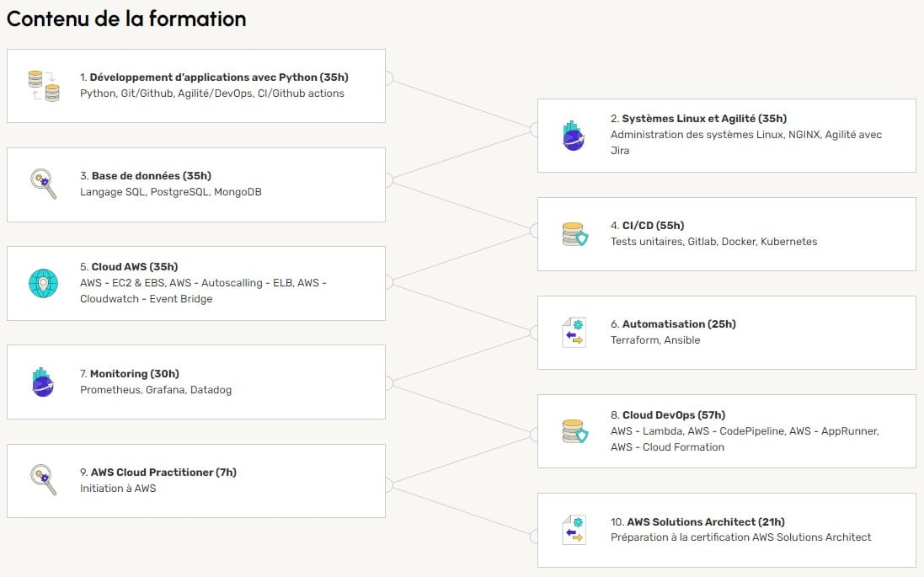Click the document icon in AWS Solutions Architect card
Image resolution: width=924 pixels, height=577 pixels.
[x=574, y=530]
